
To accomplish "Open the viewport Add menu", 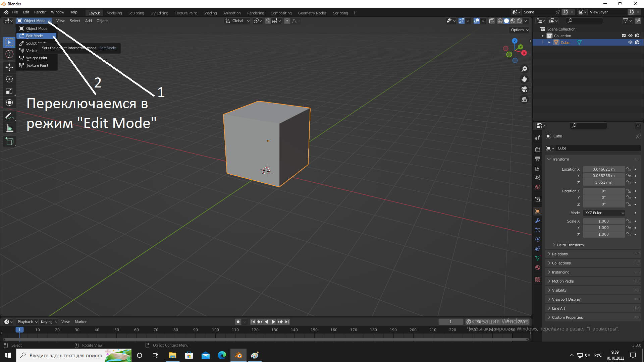I will pyautogui.click(x=88, y=21).
